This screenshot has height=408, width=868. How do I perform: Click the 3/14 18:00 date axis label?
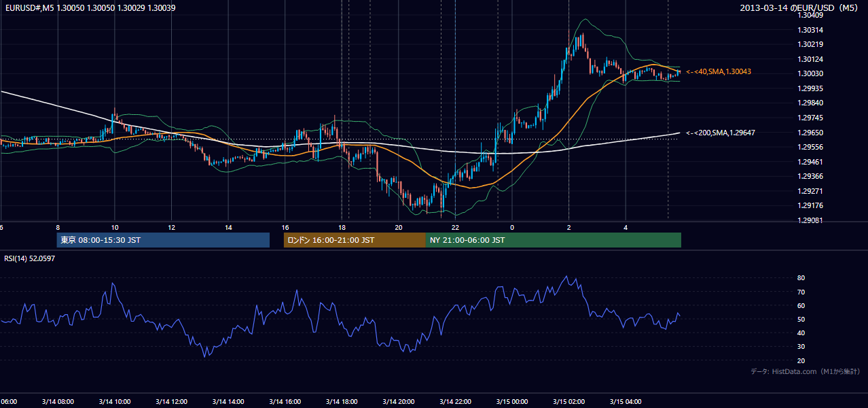pyautogui.click(x=342, y=401)
